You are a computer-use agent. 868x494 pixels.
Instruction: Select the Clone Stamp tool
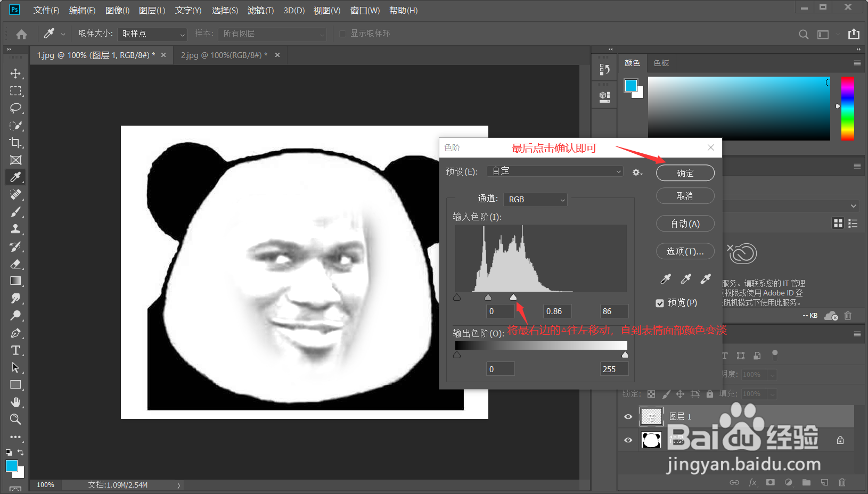tap(15, 229)
